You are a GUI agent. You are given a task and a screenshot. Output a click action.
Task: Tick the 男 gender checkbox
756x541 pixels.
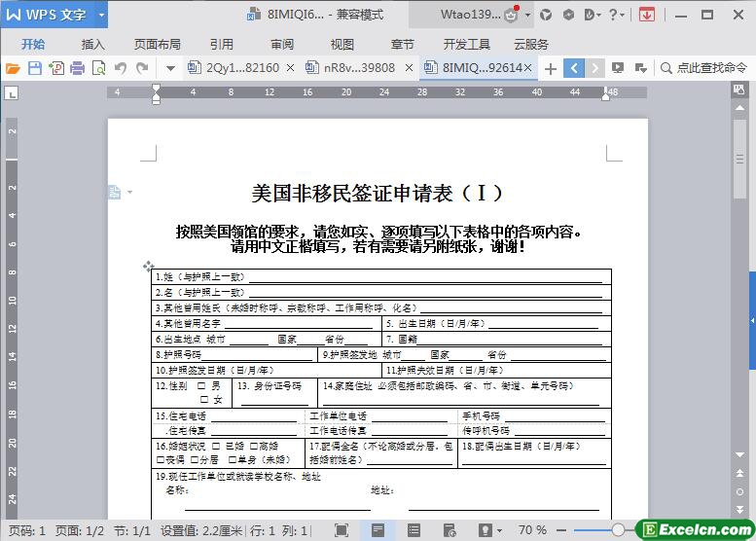201,385
